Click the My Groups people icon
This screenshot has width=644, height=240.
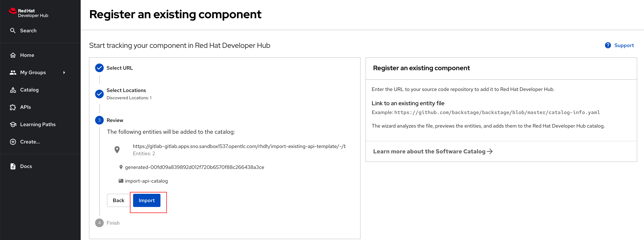point(13,72)
